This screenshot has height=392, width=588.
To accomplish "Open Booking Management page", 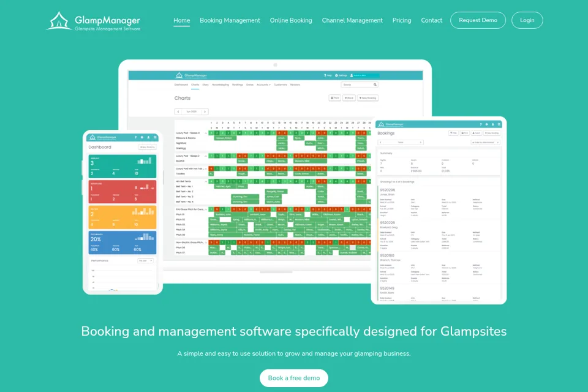I will click(230, 20).
